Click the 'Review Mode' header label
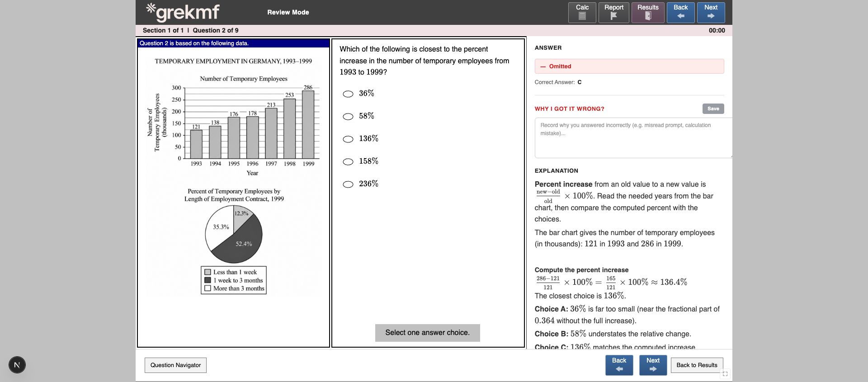 288,12
